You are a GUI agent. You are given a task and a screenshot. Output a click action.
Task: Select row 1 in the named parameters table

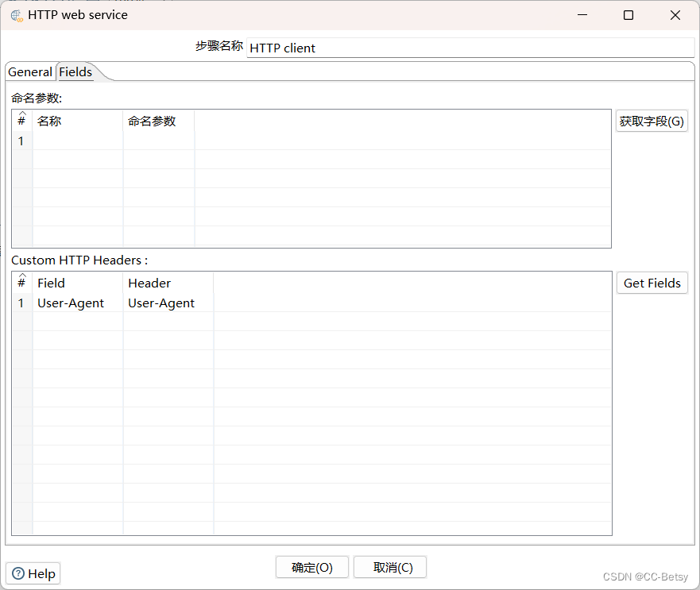pos(21,141)
